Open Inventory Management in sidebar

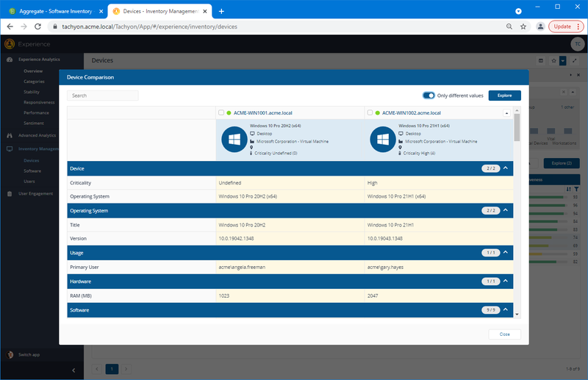[x=38, y=149]
